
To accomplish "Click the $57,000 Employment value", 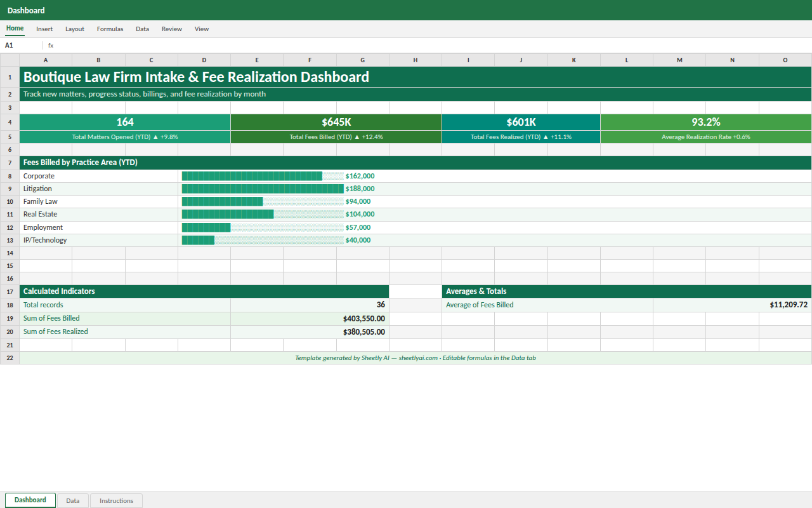I will click(x=358, y=227).
